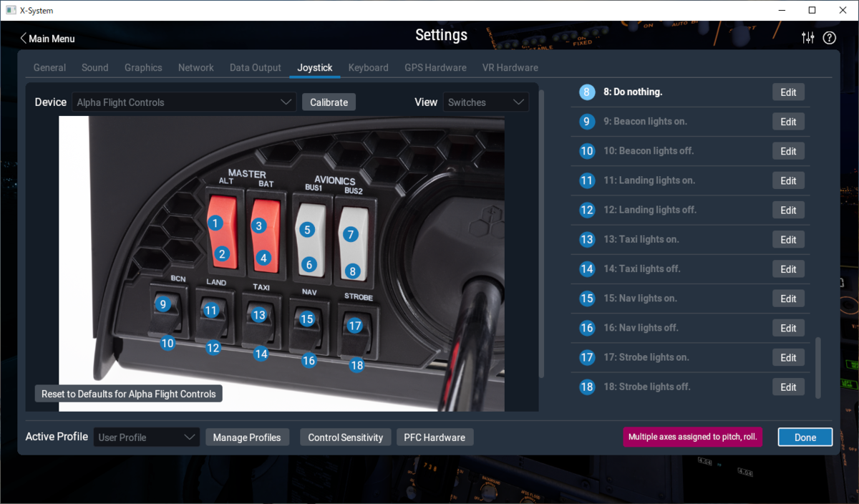Select marker 11 on the LAND switch
The image size is (859, 504).
[210, 310]
